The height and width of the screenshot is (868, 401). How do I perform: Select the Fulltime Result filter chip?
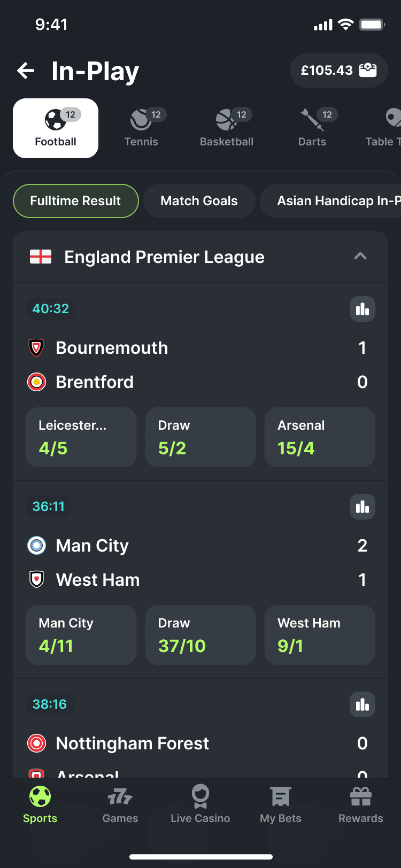click(75, 201)
